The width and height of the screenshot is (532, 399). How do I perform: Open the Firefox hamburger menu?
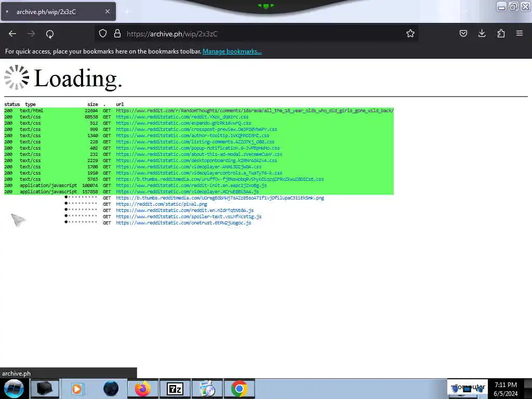coord(520,33)
